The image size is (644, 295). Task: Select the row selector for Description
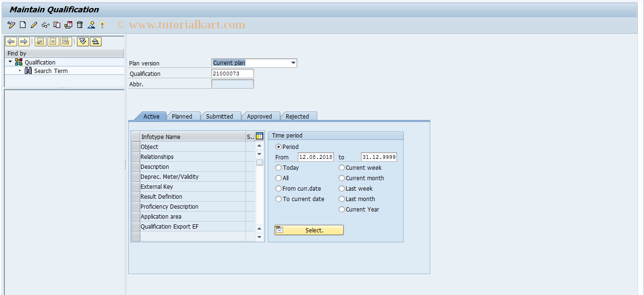click(x=136, y=166)
